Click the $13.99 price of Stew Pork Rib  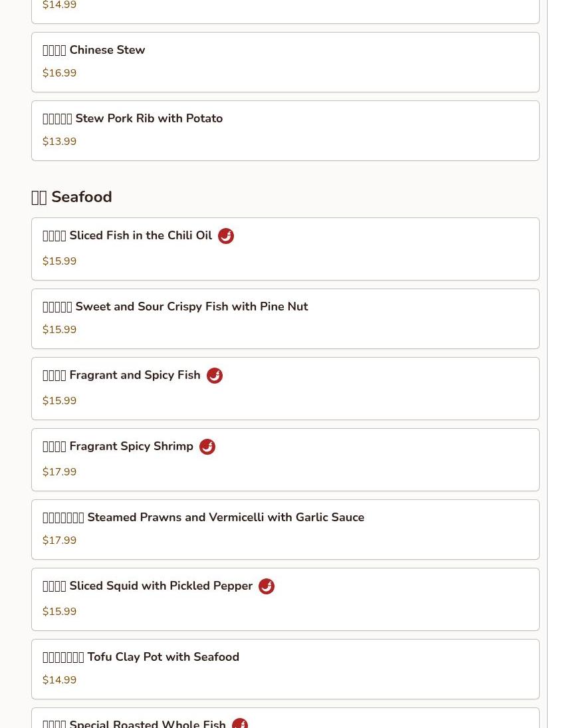tap(60, 142)
